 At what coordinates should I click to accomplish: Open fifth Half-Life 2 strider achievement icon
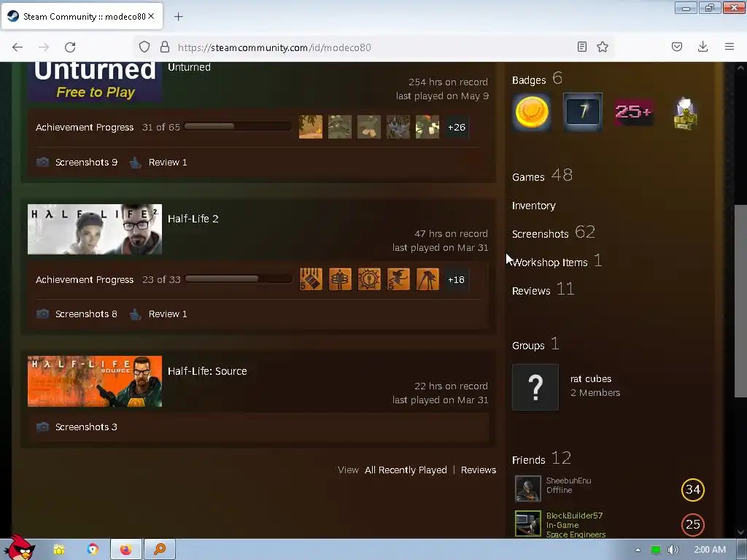427,279
